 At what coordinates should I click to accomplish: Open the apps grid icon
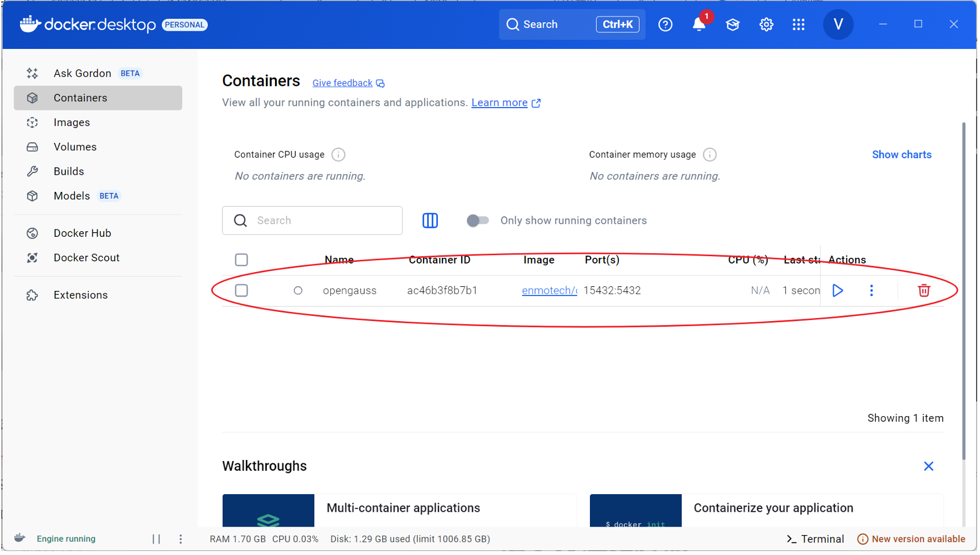(799, 24)
